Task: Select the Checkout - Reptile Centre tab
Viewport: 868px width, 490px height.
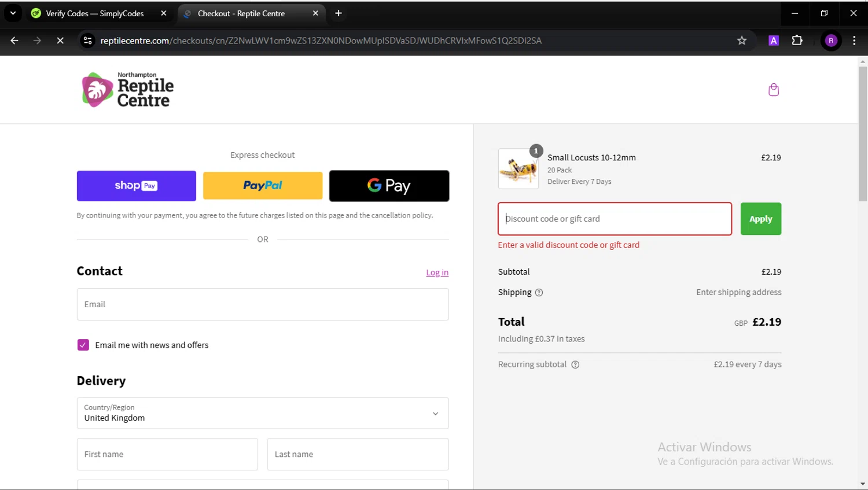Action: [x=241, y=13]
